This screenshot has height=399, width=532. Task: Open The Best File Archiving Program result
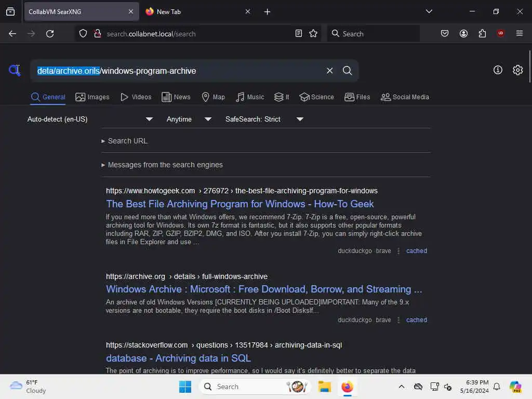point(240,204)
